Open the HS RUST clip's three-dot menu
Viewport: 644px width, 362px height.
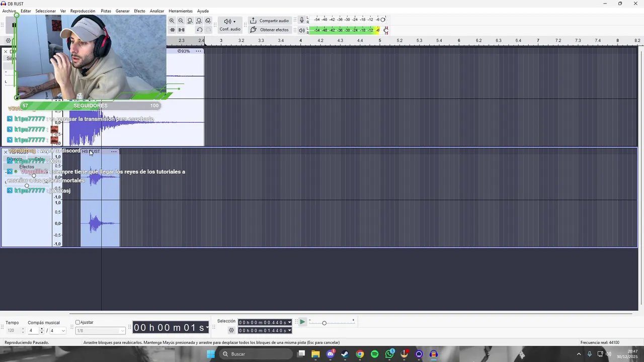[x=114, y=151]
